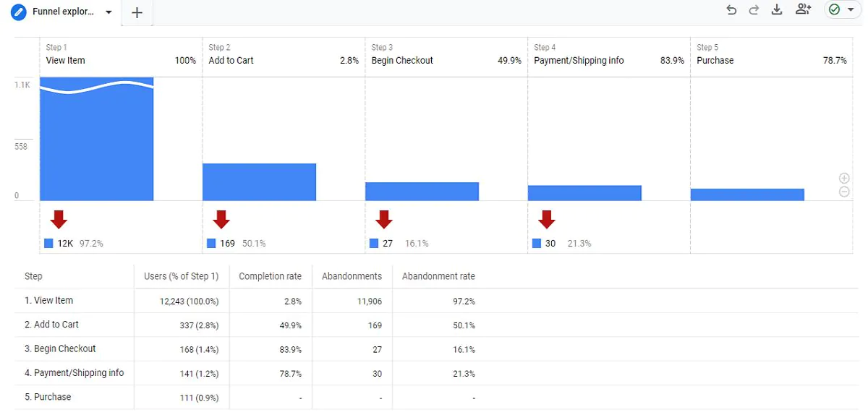The height and width of the screenshot is (415, 868).
Task: Add a new tab with plus icon
Action: tap(137, 12)
